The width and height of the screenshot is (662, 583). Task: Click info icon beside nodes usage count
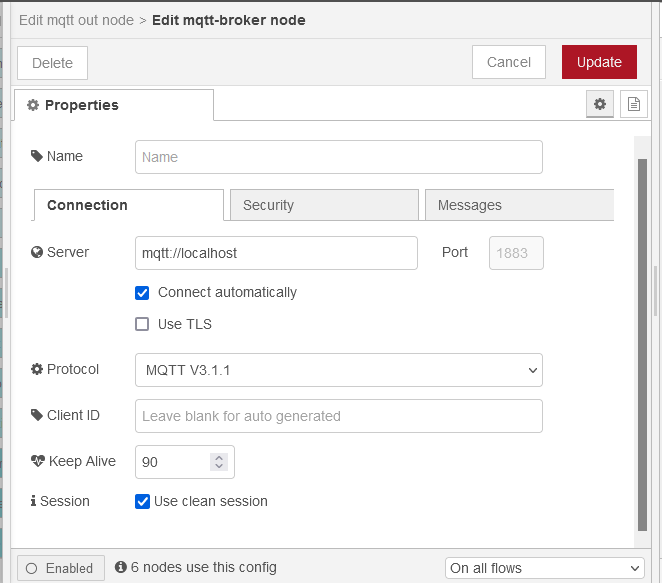[x=121, y=567]
